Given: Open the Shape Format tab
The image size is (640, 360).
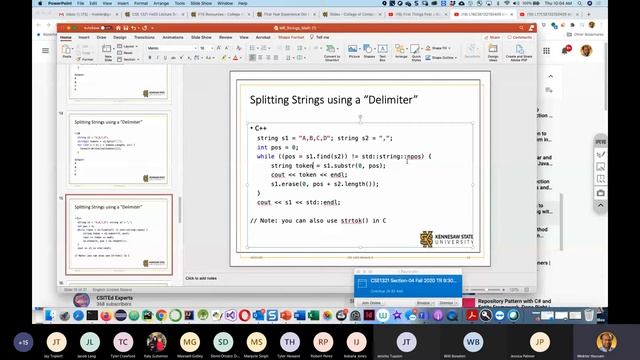Looking at the screenshot, I should click(291, 37).
